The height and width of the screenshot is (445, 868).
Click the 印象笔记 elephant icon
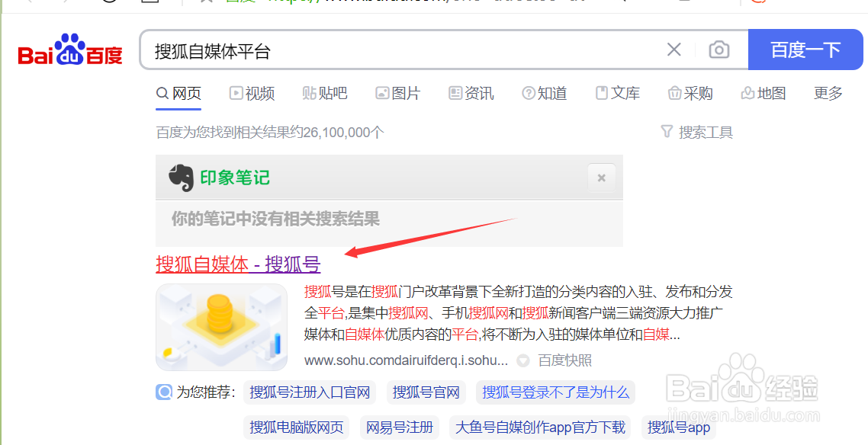click(181, 178)
